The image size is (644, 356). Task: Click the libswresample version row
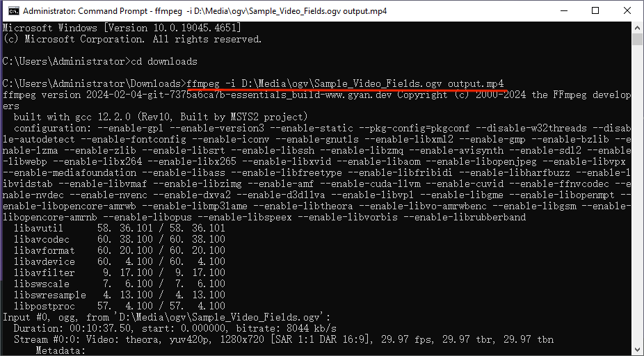[120, 295]
